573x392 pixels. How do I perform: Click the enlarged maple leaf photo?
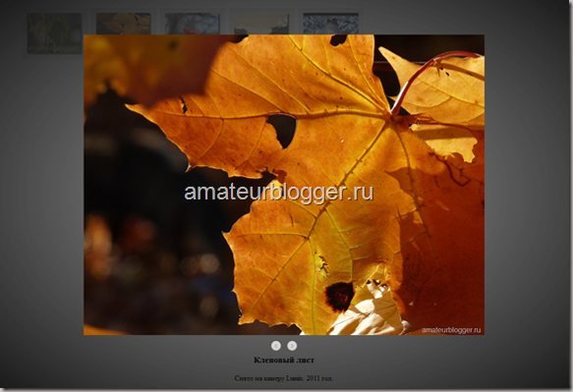tap(284, 185)
